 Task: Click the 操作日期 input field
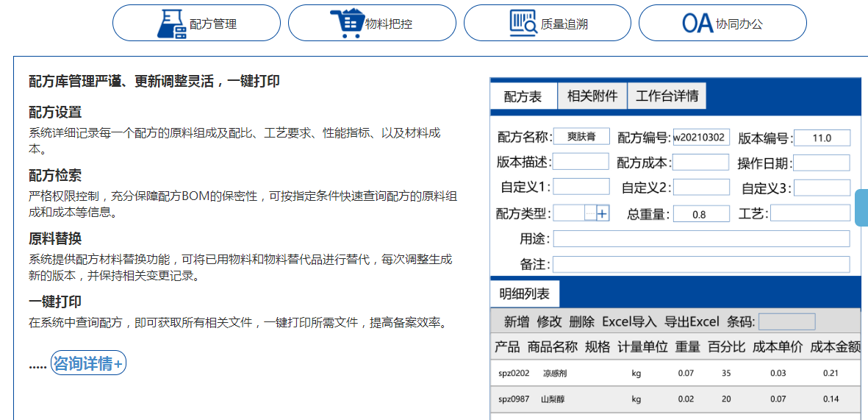[822, 163]
